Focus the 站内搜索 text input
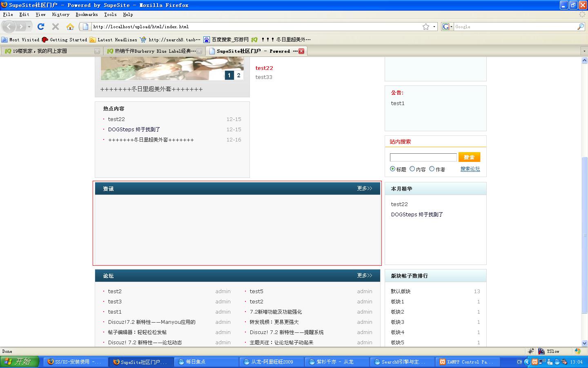The image size is (588, 368). point(423,157)
